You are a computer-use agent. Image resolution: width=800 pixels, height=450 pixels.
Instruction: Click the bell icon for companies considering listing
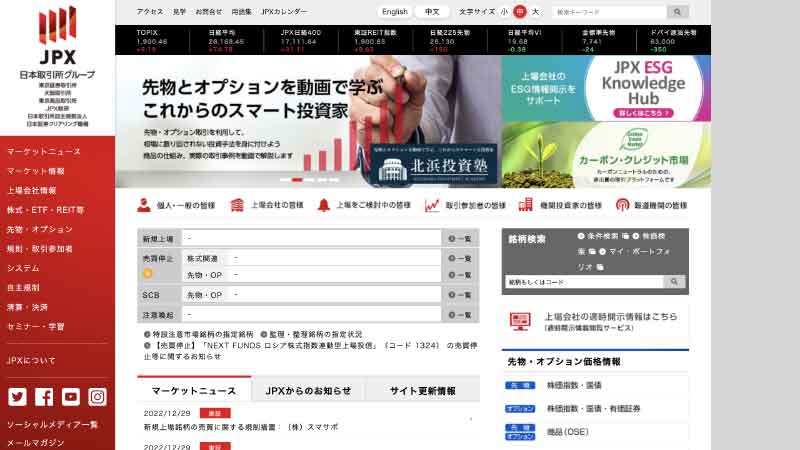(323, 205)
